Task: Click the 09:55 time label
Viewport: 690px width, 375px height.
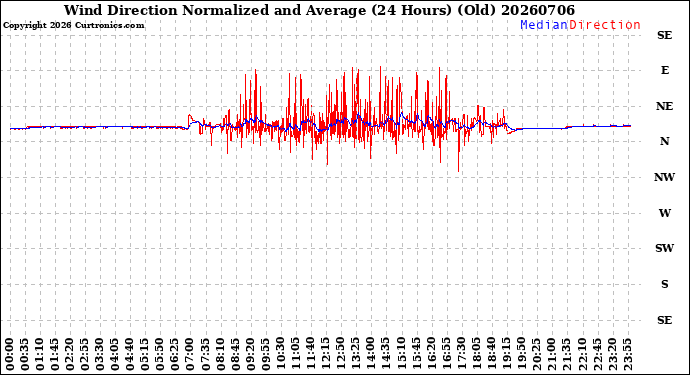Action: (x=265, y=355)
